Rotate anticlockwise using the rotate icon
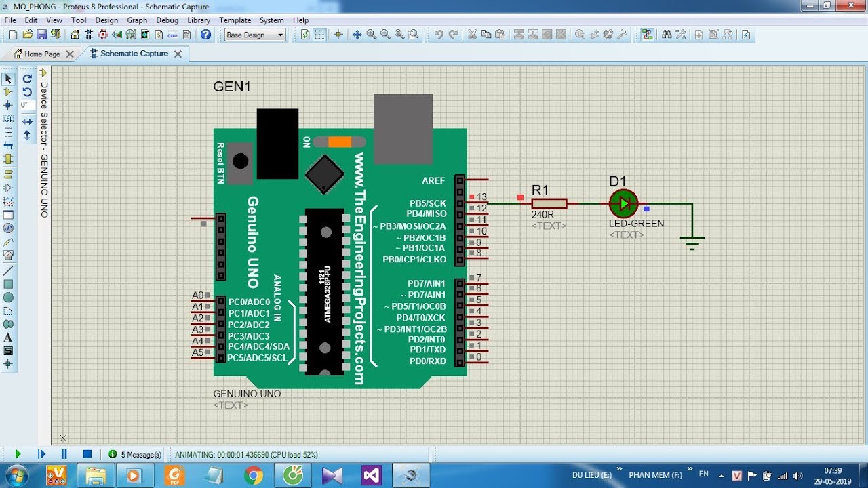 click(x=27, y=91)
